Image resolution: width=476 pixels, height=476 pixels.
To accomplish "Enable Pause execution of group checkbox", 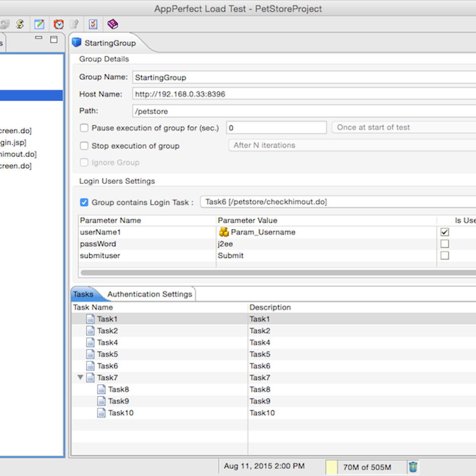I will coord(84,128).
